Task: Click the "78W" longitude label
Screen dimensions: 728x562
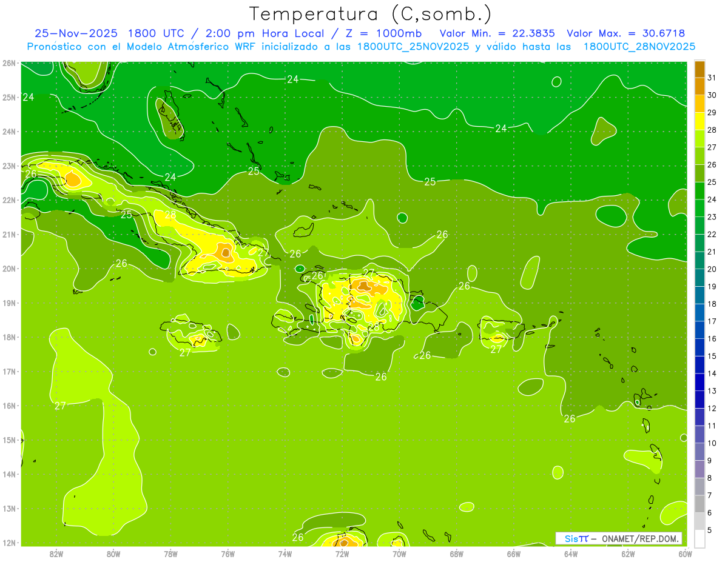Action: pyautogui.click(x=170, y=553)
